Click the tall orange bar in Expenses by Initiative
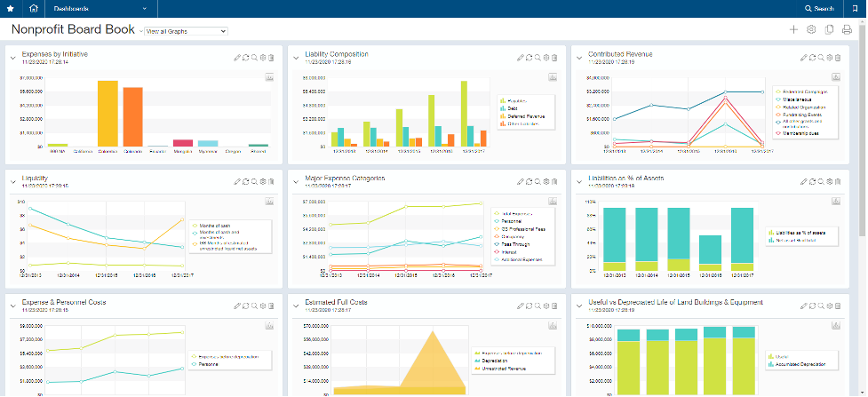This screenshot has width=868, height=397. point(133,117)
